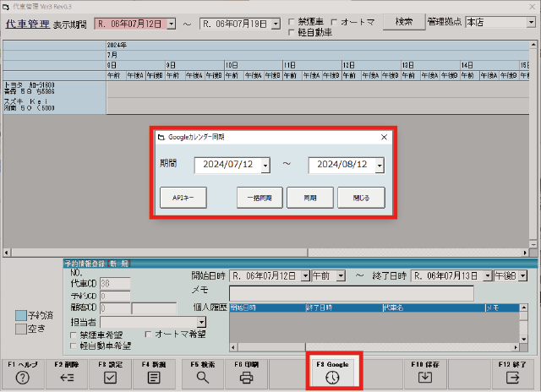Click the 終了日時 history column header

pos(344,308)
